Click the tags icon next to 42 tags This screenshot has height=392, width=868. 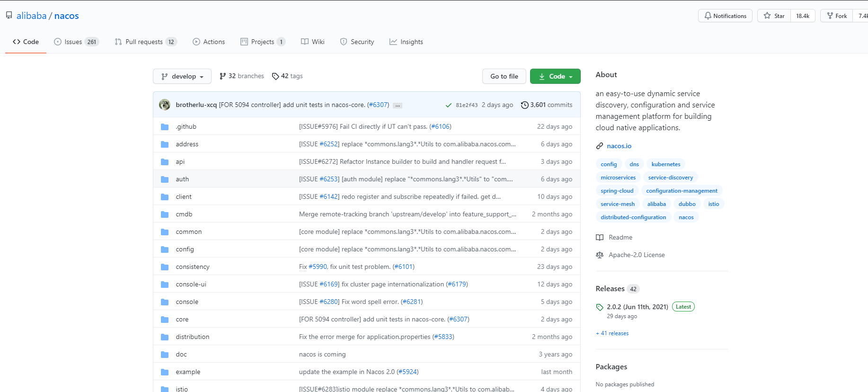coord(275,76)
